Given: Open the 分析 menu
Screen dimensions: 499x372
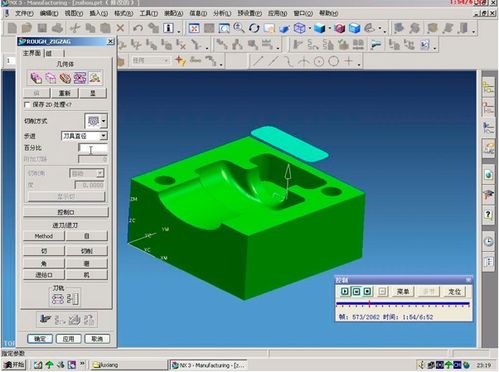Looking at the screenshot, I should [x=222, y=13].
